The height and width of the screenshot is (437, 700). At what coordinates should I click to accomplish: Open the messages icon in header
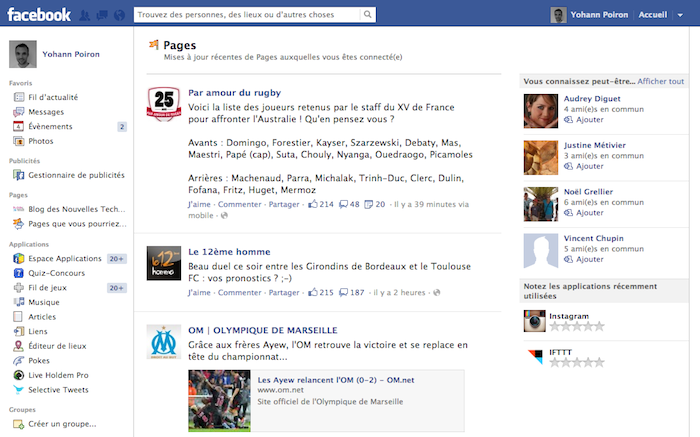(102, 15)
